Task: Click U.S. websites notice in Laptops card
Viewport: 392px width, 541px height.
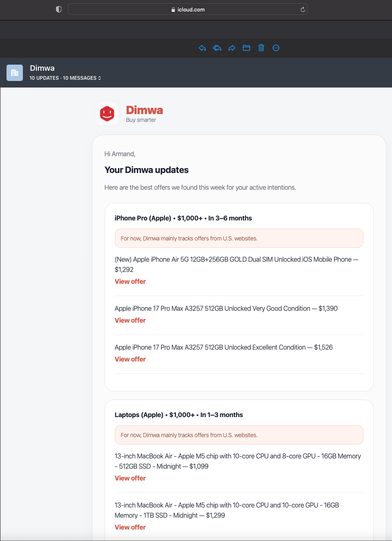Action: click(239, 435)
